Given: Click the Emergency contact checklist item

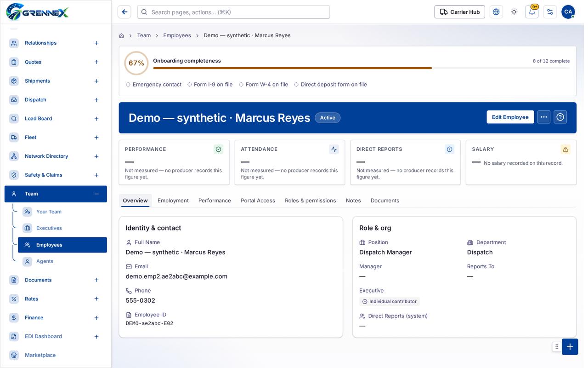Looking at the screenshot, I should [153, 85].
